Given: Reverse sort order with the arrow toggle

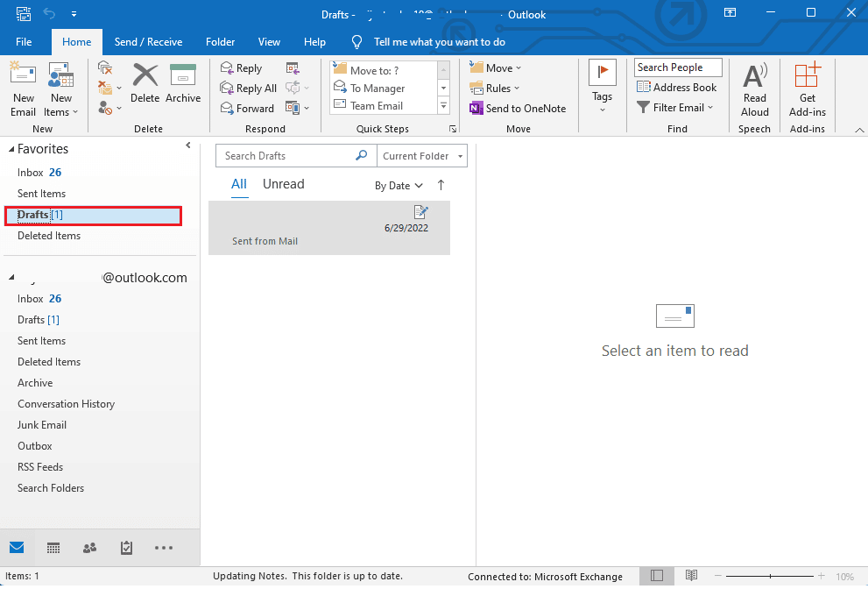Looking at the screenshot, I should point(441,185).
